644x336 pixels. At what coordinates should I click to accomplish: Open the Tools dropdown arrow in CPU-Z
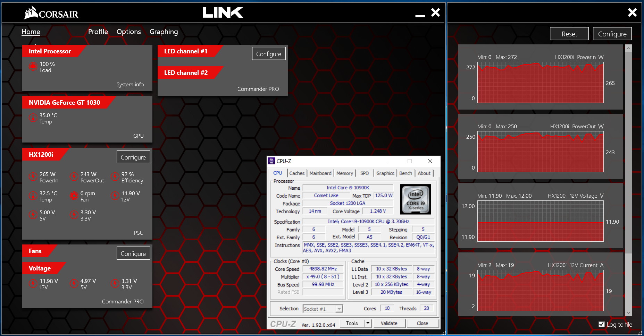coord(368,323)
